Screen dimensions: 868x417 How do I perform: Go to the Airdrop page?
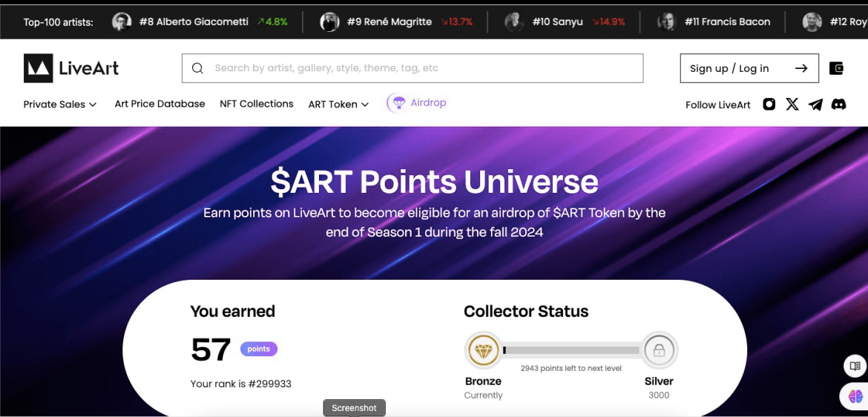(x=417, y=103)
